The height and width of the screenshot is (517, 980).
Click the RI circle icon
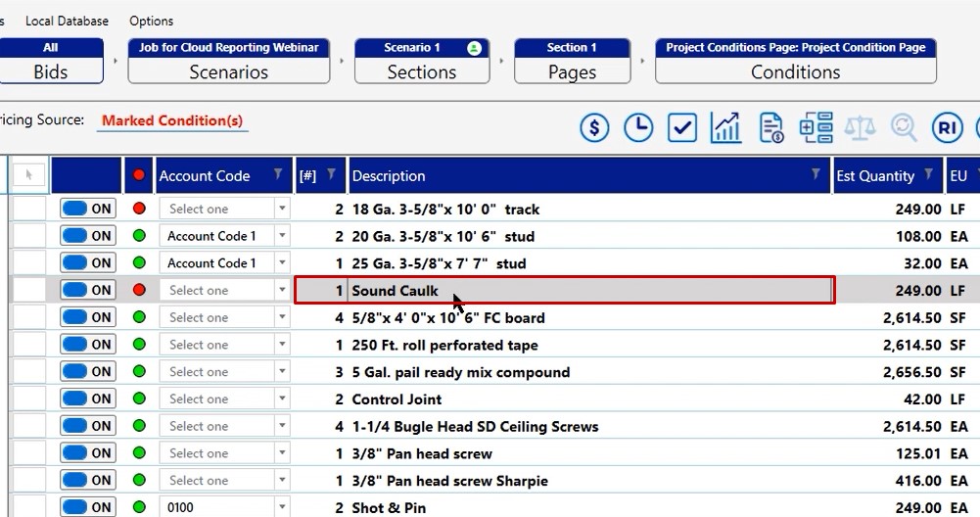(x=947, y=127)
